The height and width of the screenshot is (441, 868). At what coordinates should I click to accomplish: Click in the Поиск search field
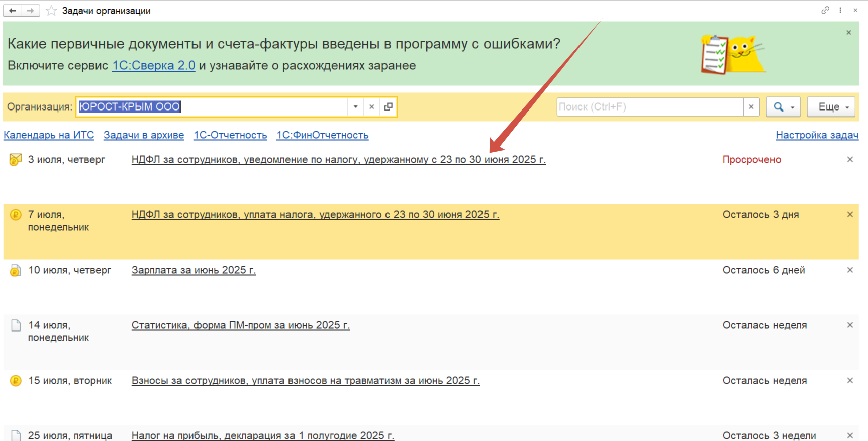pyautogui.click(x=649, y=107)
